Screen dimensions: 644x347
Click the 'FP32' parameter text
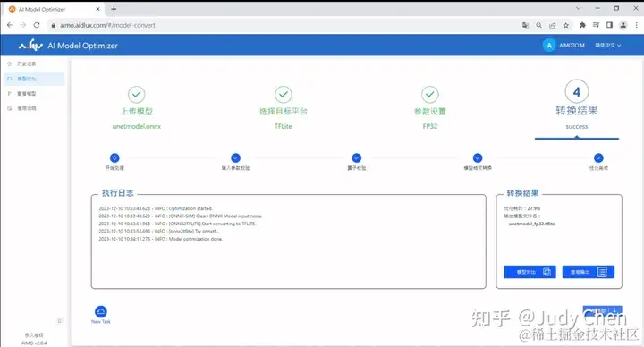[430, 126]
